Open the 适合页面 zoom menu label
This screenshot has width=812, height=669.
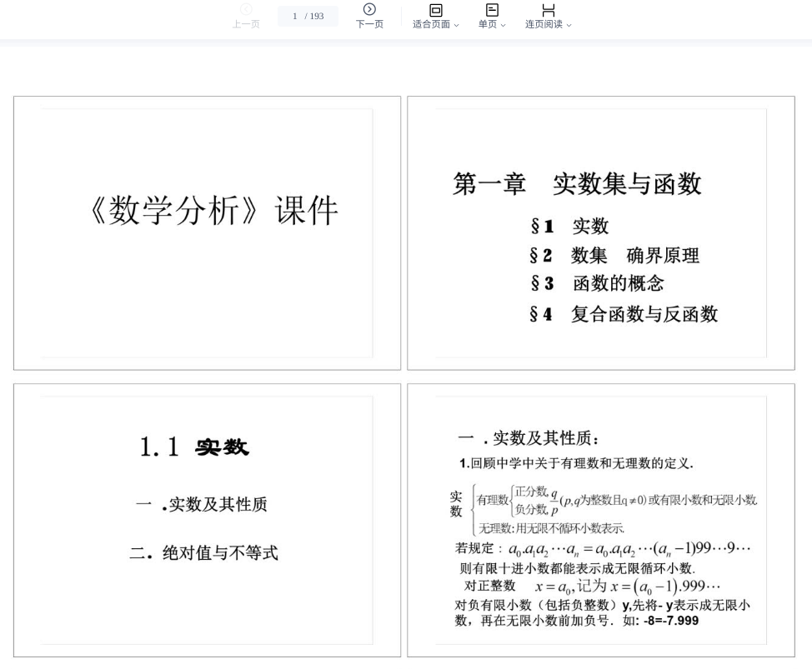tap(431, 24)
